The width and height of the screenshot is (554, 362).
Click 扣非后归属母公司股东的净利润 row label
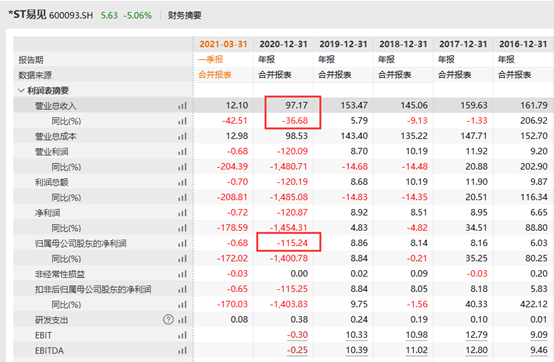tap(93, 289)
